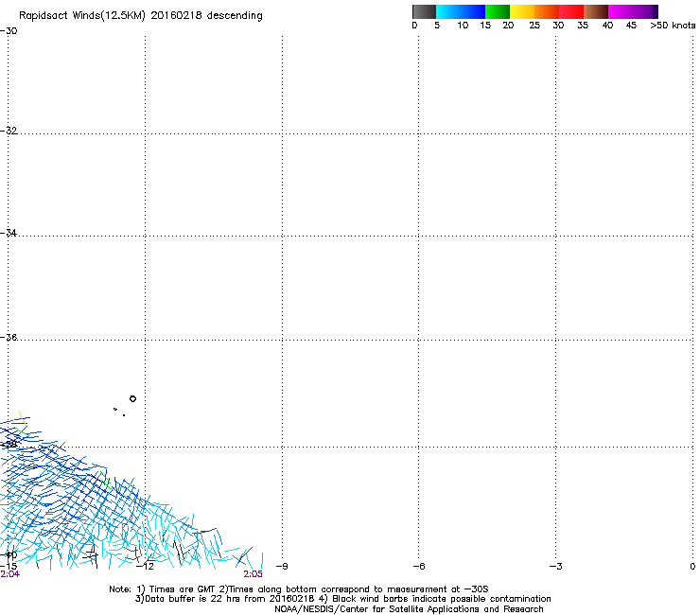Select the -38 latitude axis label
The height and width of the screenshot is (615, 700).
click(x=9, y=445)
